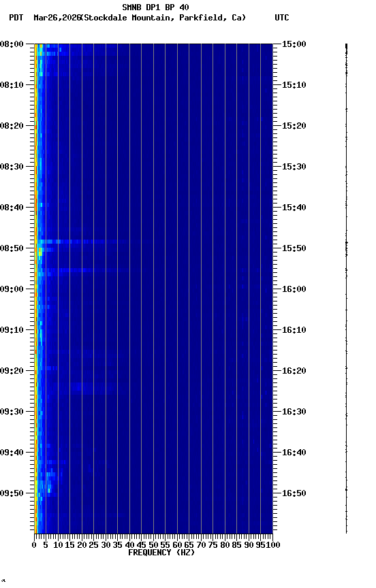Click the 09:10 PDT time label

pos(12,330)
